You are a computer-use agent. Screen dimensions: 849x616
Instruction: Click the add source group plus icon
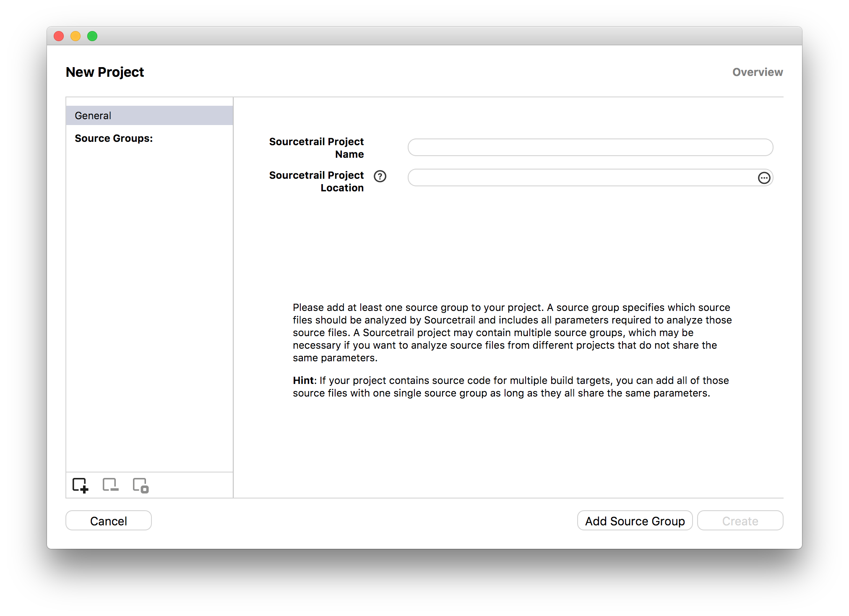point(80,485)
